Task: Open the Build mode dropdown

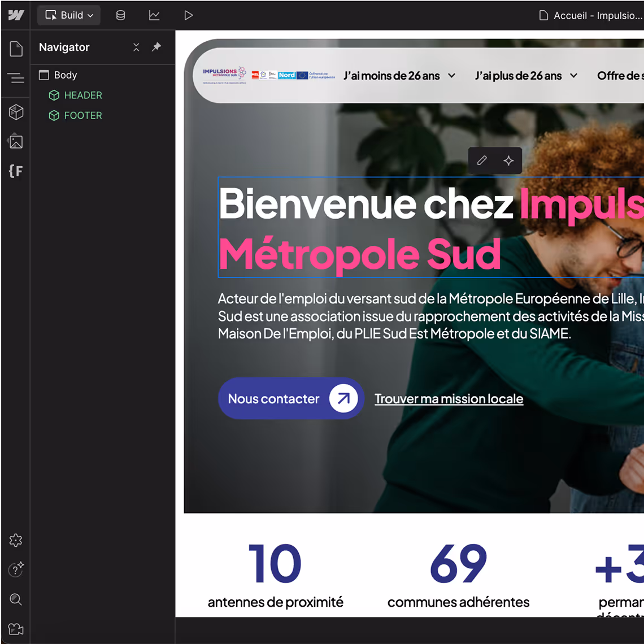Action: [x=69, y=15]
